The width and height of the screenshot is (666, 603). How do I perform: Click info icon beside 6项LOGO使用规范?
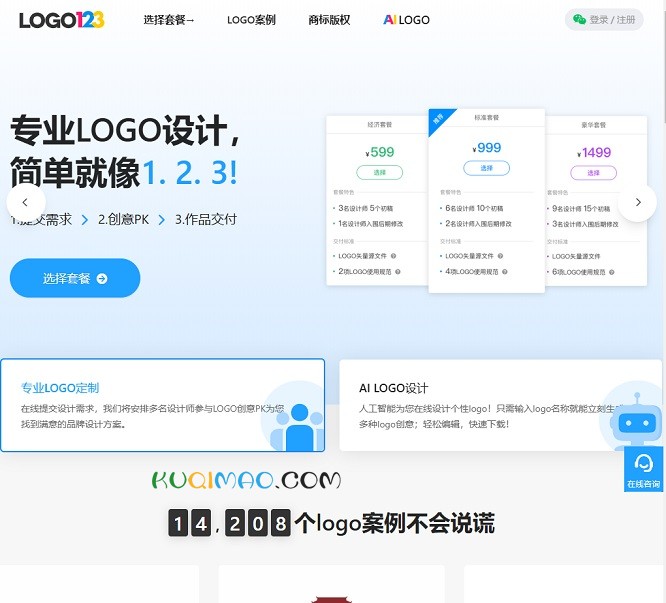tap(612, 272)
